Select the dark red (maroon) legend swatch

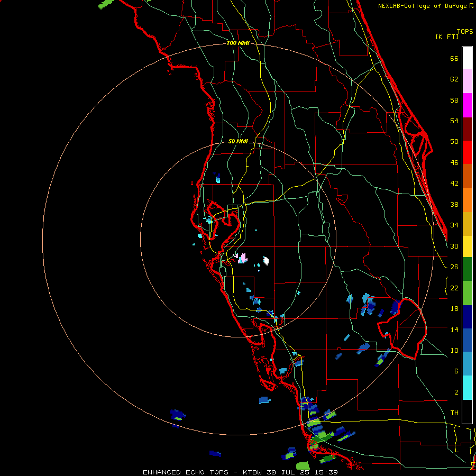click(467, 129)
